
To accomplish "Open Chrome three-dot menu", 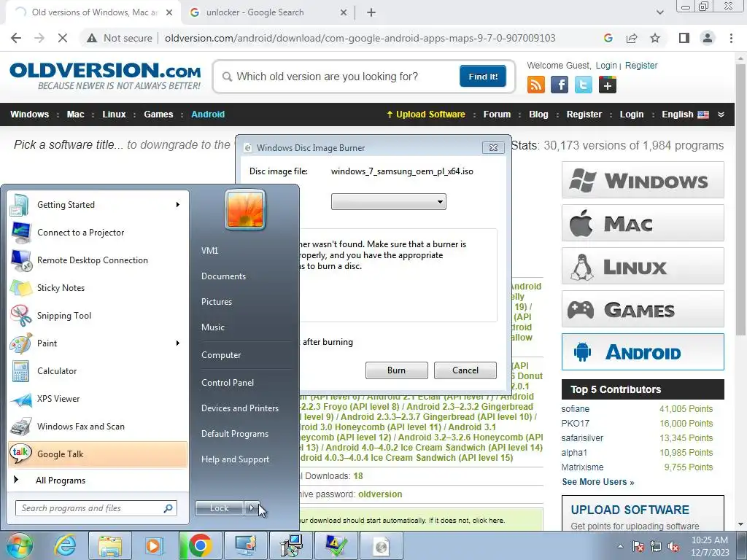I will coord(731,38).
